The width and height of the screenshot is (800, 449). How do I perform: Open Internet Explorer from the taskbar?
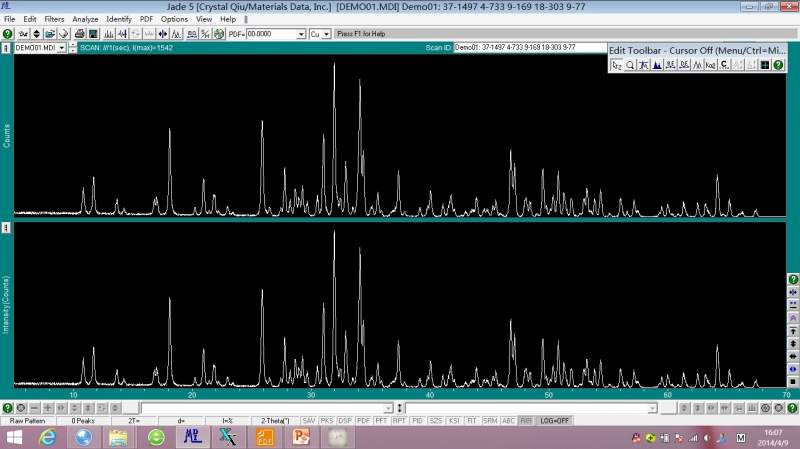coord(47,438)
